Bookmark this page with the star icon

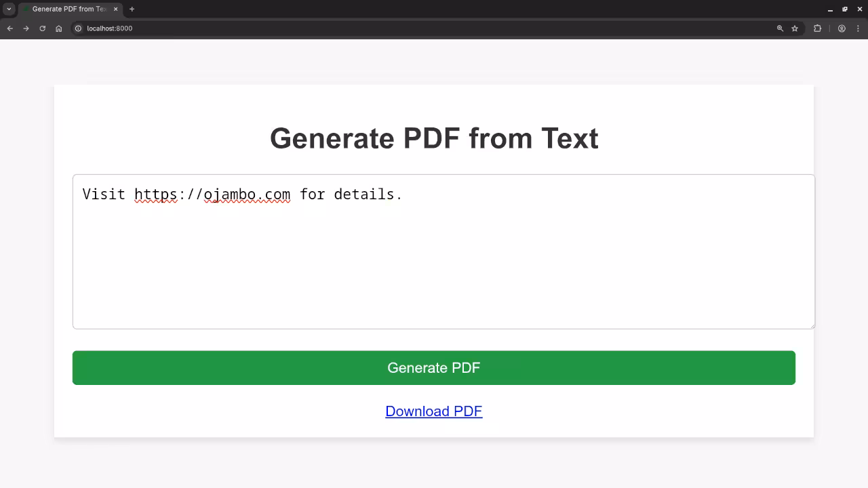(x=794, y=28)
